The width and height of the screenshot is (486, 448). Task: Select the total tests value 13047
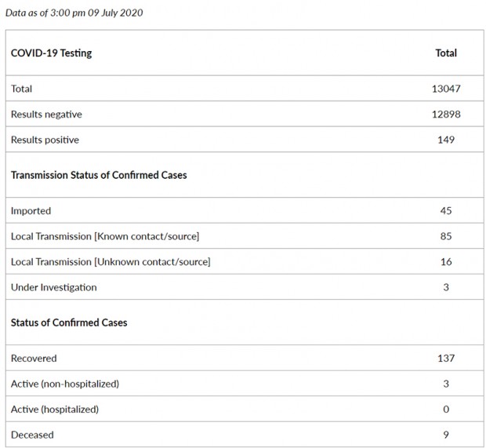pos(446,89)
